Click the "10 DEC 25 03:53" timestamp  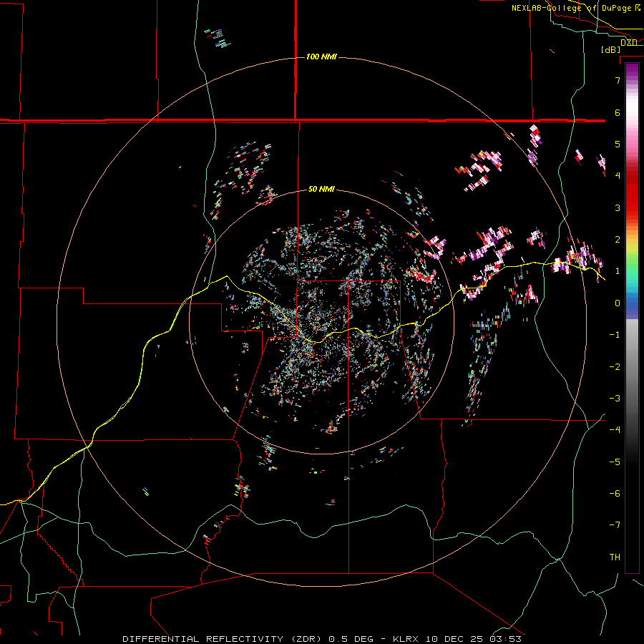coord(474,639)
